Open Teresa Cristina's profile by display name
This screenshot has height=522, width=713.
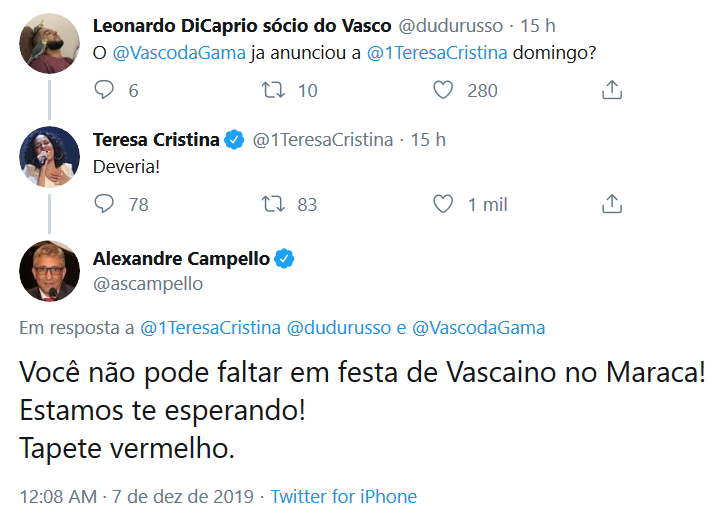click(156, 139)
